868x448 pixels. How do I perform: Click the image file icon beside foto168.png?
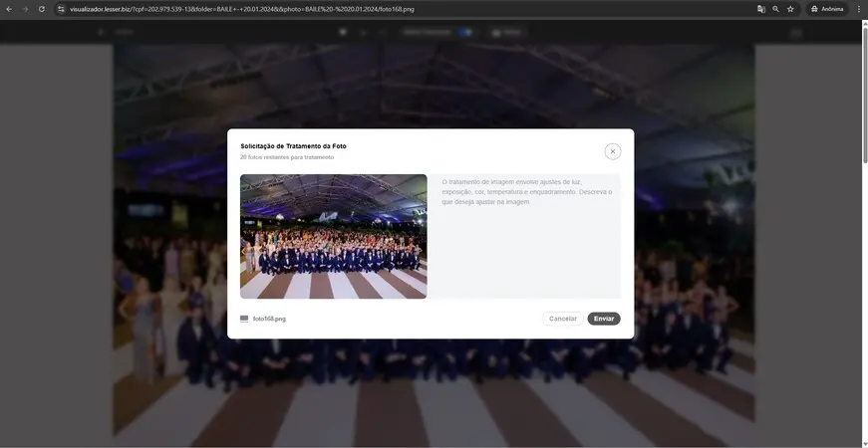[x=244, y=319]
